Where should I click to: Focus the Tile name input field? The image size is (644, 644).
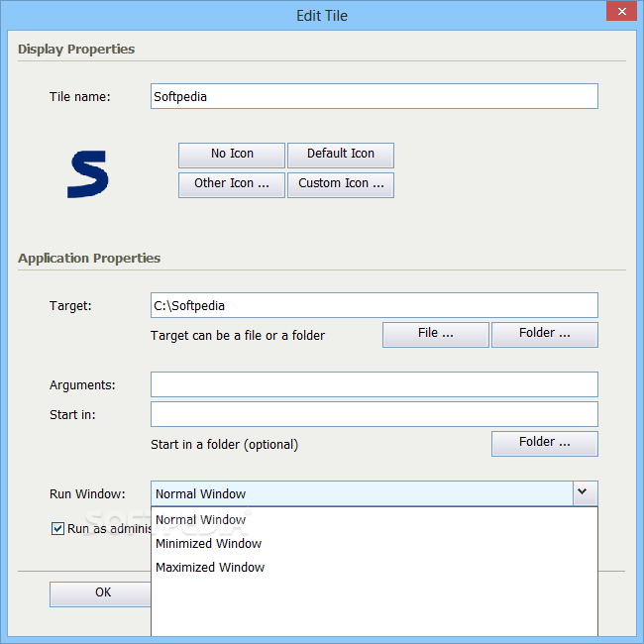point(375,96)
